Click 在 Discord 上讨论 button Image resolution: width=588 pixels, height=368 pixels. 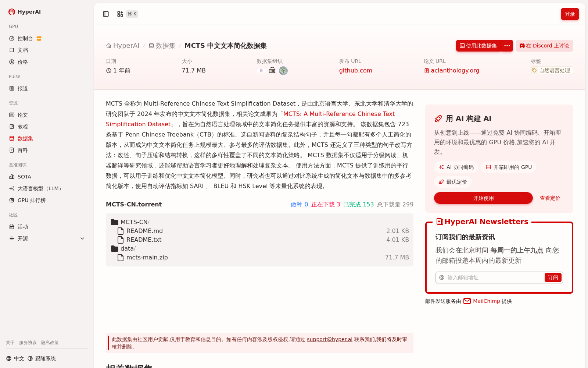tap(544, 46)
